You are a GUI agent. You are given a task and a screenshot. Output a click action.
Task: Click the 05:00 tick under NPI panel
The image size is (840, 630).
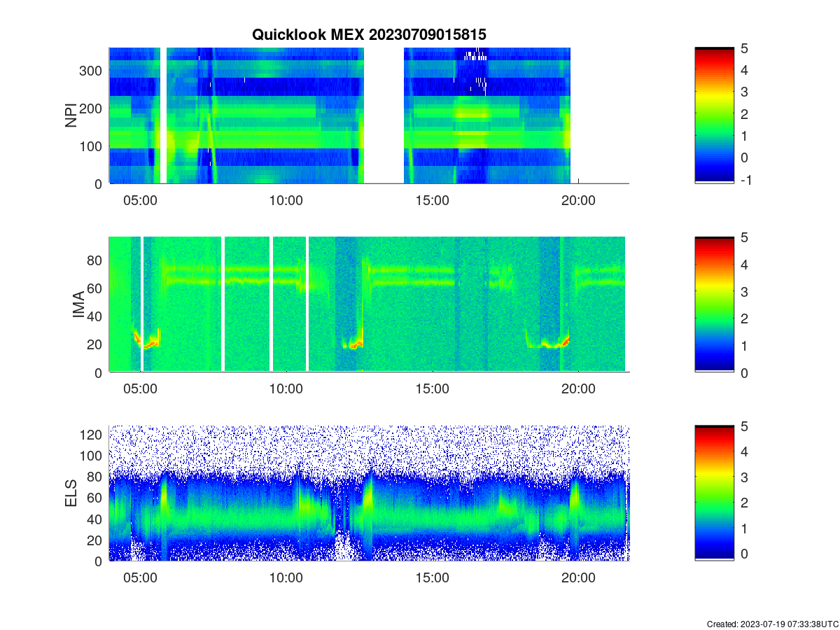click(x=140, y=201)
